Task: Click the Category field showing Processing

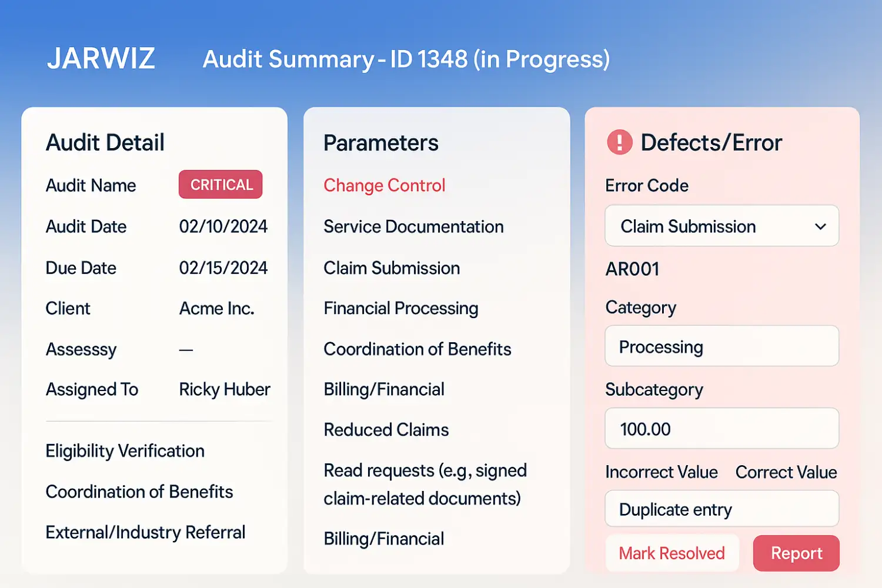Action: (722, 346)
